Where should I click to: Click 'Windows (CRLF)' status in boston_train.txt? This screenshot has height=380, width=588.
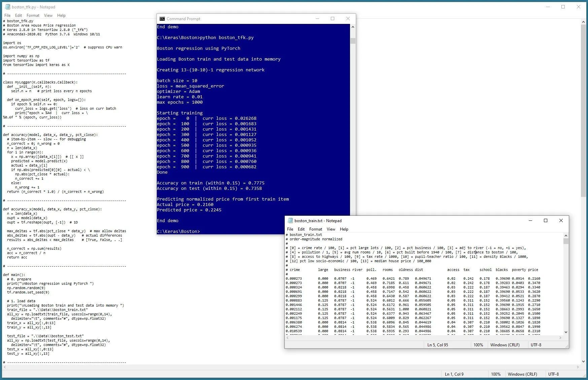click(x=505, y=345)
